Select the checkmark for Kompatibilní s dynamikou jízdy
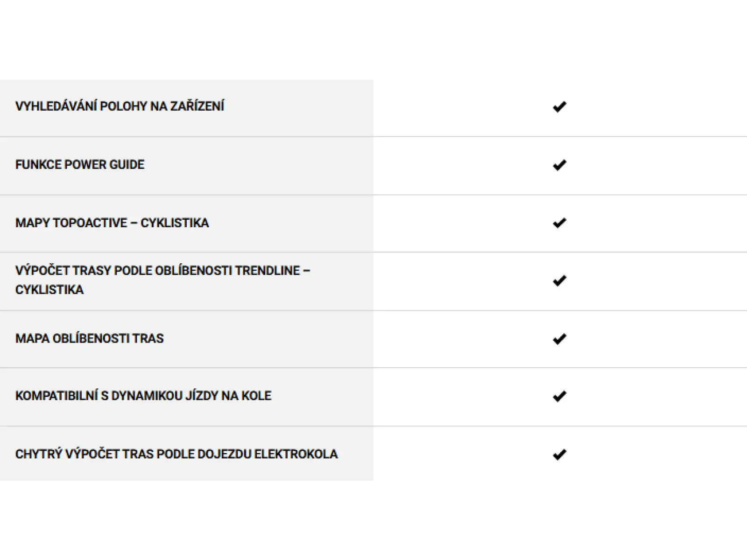The image size is (747, 560). coord(559,396)
